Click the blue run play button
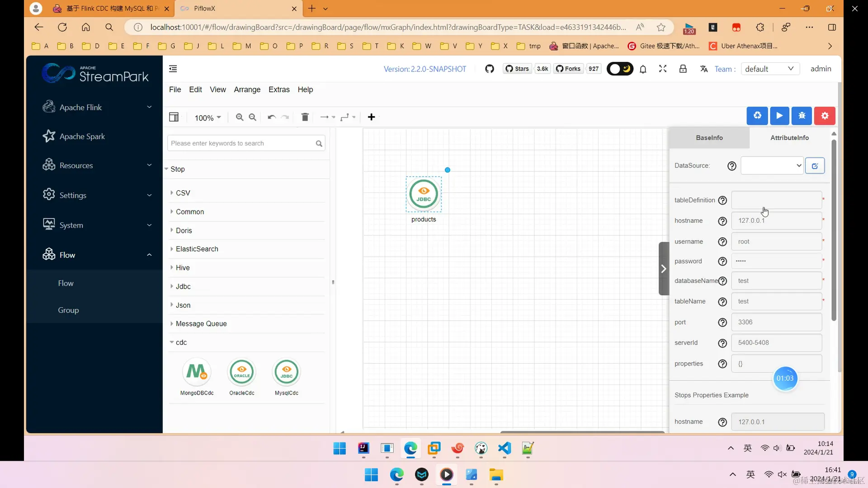The width and height of the screenshot is (868, 488). 779,116
